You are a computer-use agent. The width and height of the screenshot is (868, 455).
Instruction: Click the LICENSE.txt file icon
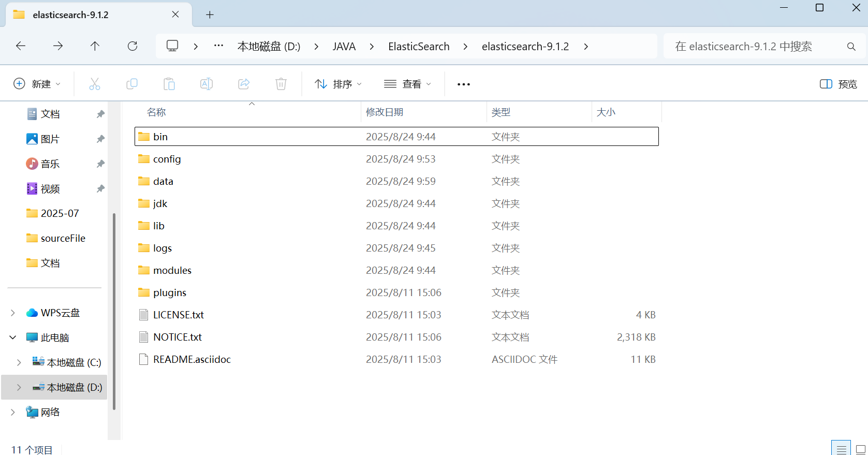tap(144, 315)
